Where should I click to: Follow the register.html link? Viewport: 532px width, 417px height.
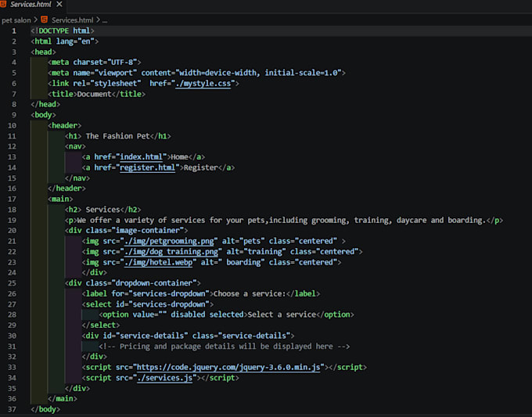(x=148, y=167)
